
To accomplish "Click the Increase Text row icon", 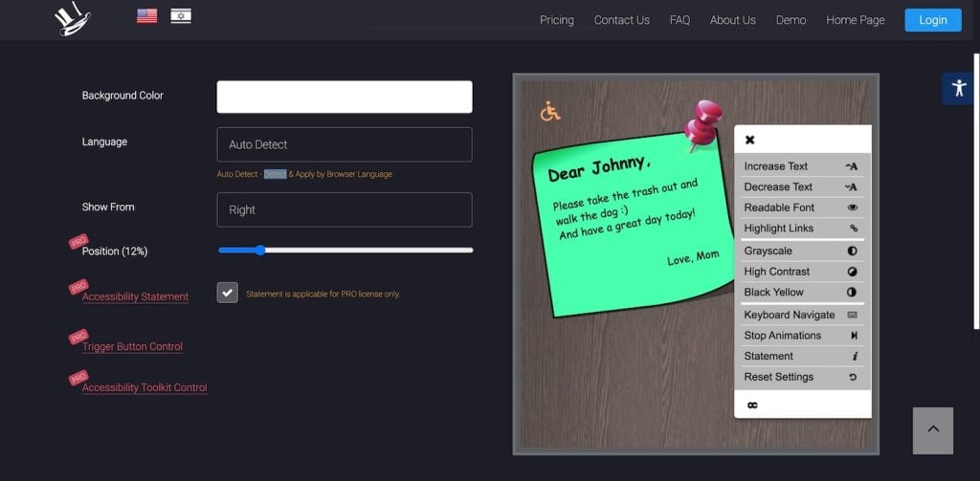I will 851,166.
